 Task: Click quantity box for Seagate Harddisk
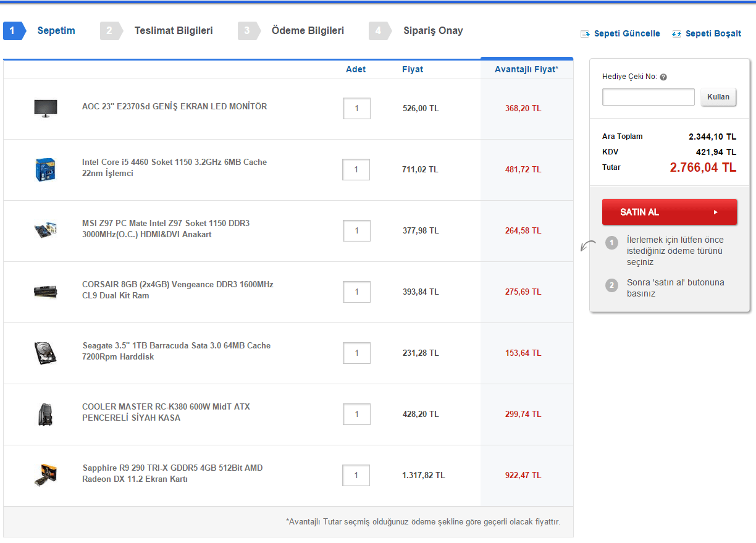coord(356,353)
